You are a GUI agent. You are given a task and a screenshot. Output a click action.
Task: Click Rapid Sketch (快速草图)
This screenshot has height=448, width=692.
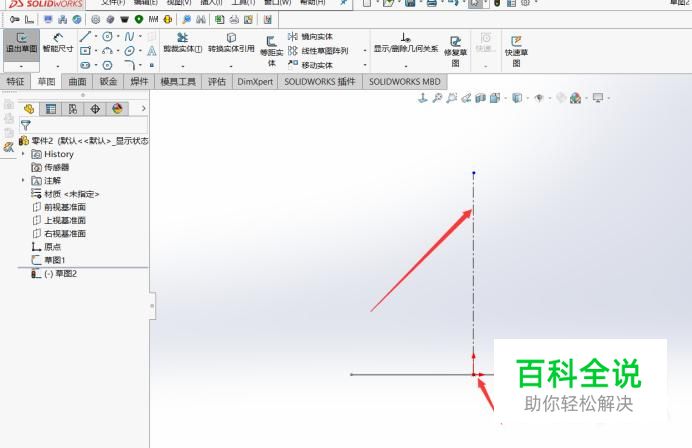pos(516,52)
